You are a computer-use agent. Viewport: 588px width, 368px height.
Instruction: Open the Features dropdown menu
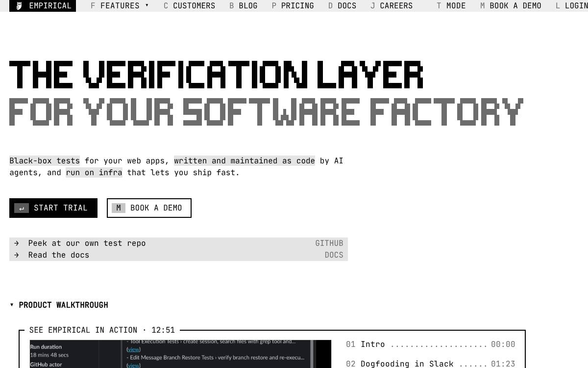pyautogui.click(x=120, y=6)
